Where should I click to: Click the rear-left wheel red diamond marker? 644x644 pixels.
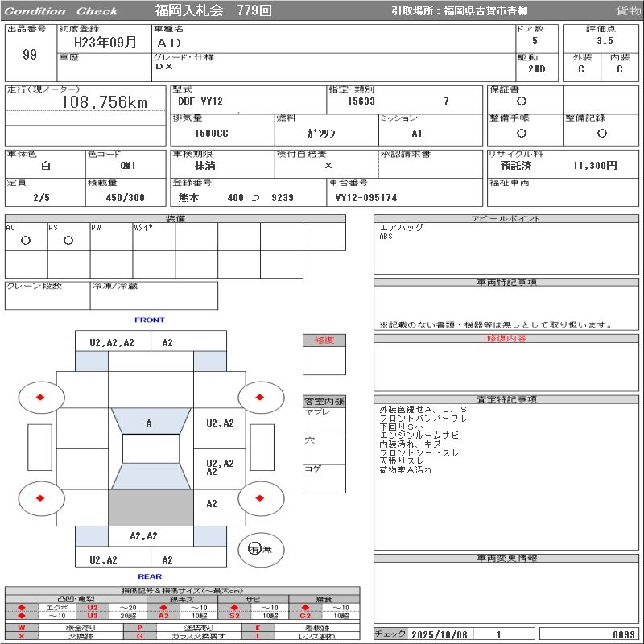40,498
